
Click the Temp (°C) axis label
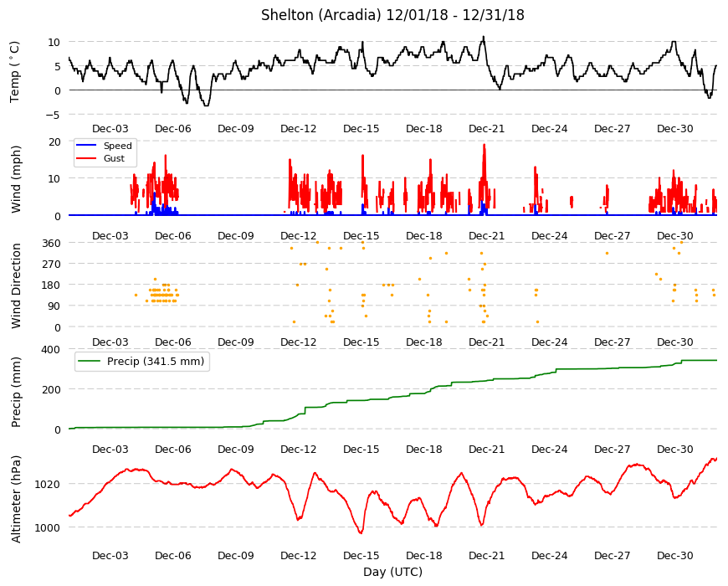(15, 72)
